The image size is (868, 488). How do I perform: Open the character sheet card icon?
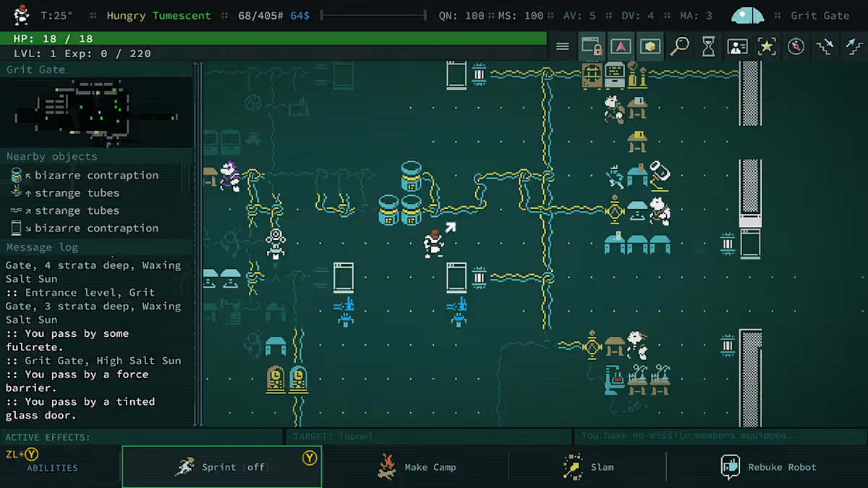pyautogui.click(x=737, y=47)
